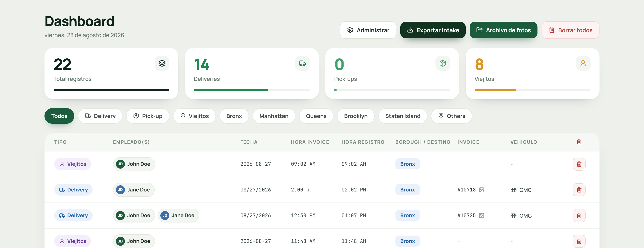Click the EMPLEADO(S) column header

pos(131,142)
